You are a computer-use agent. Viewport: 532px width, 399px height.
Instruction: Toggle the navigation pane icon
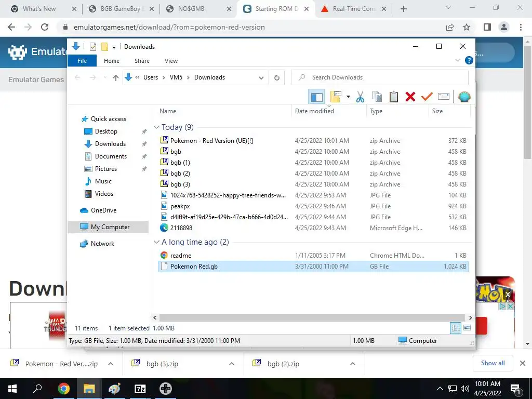point(316,97)
